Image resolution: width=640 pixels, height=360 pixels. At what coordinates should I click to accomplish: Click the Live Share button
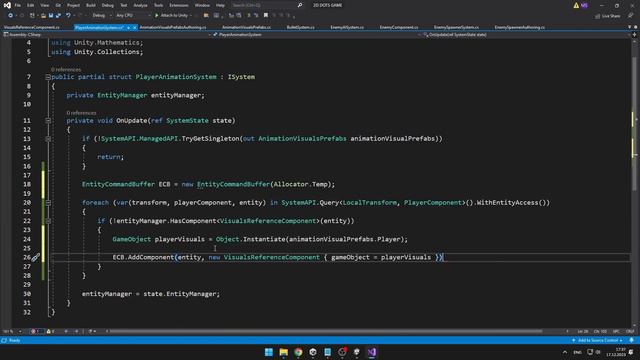tap(608, 16)
